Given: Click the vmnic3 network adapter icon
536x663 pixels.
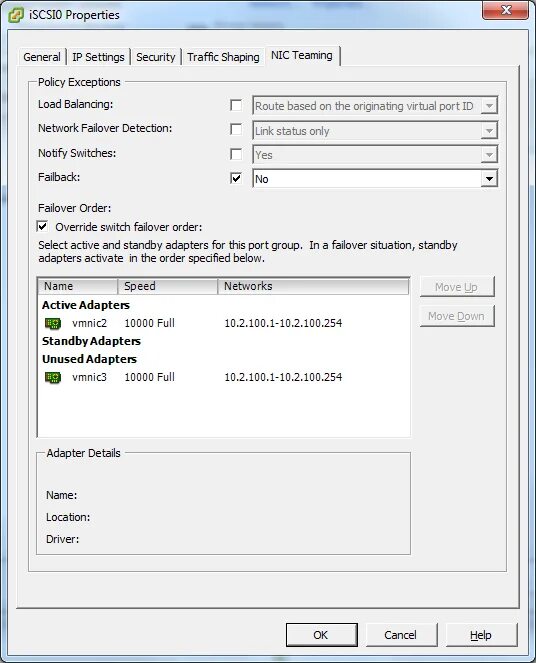Looking at the screenshot, I should (53, 378).
